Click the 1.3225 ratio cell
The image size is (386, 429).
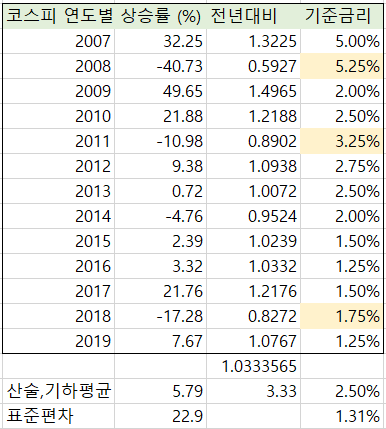253,41
